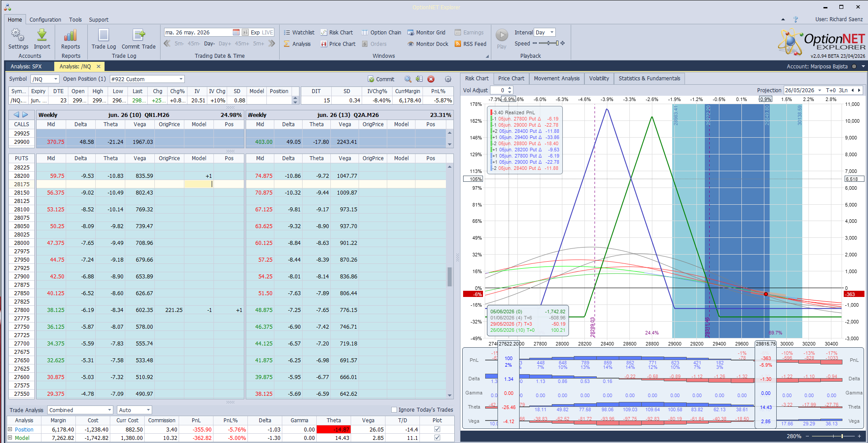Screen dimensions: 868x443
Task: Open the Interval Day dropdown
Action: (x=552, y=32)
